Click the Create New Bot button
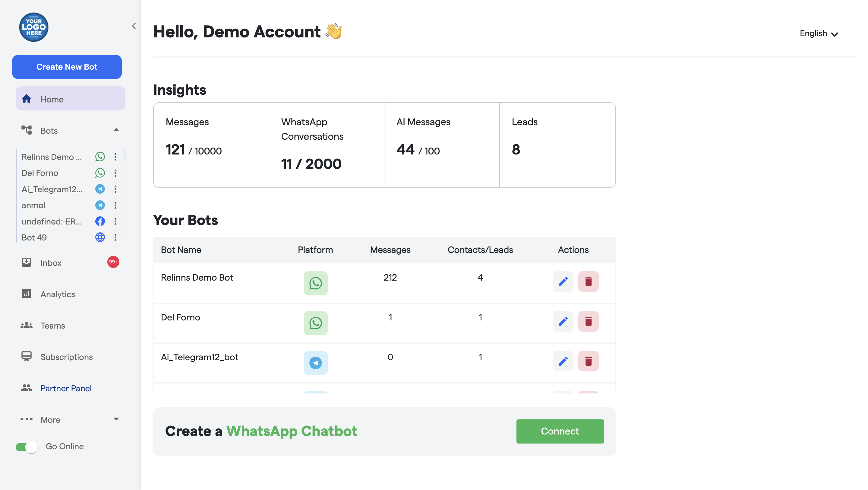Viewport: 868px width, 490px height. pyautogui.click(x=67, y=67)
